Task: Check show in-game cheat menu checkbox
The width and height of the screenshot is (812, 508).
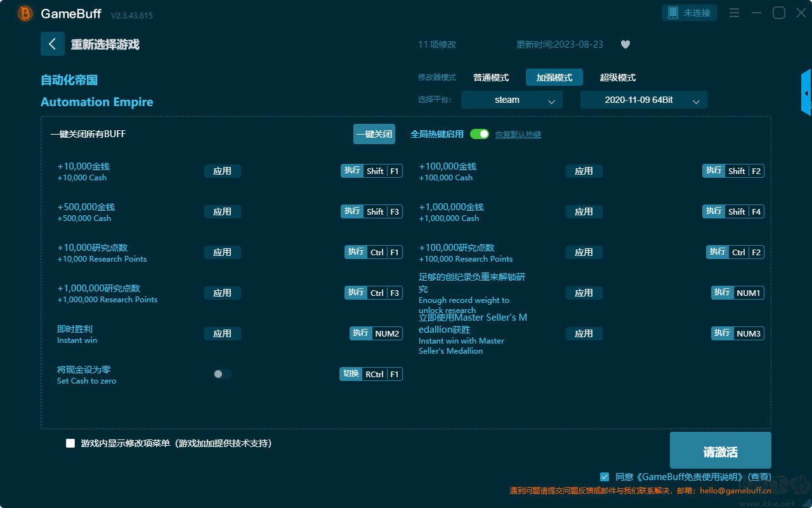Action: coord(70,443)
